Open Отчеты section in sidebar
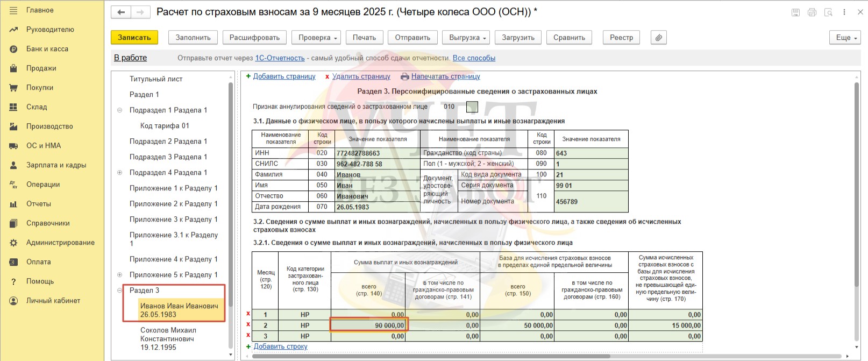 [x=39, y=204]
